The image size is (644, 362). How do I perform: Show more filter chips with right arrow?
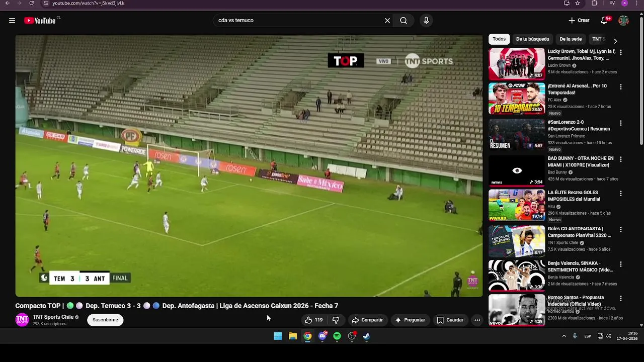[x=615, y=41]
